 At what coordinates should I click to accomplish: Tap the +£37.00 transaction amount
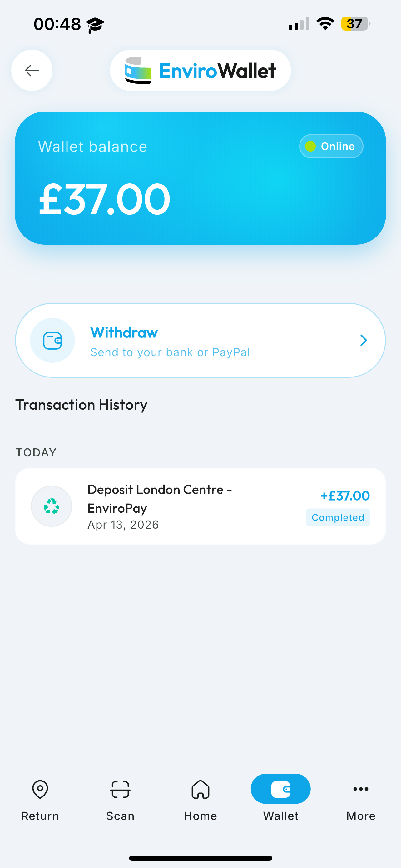[x=345, y=496]
